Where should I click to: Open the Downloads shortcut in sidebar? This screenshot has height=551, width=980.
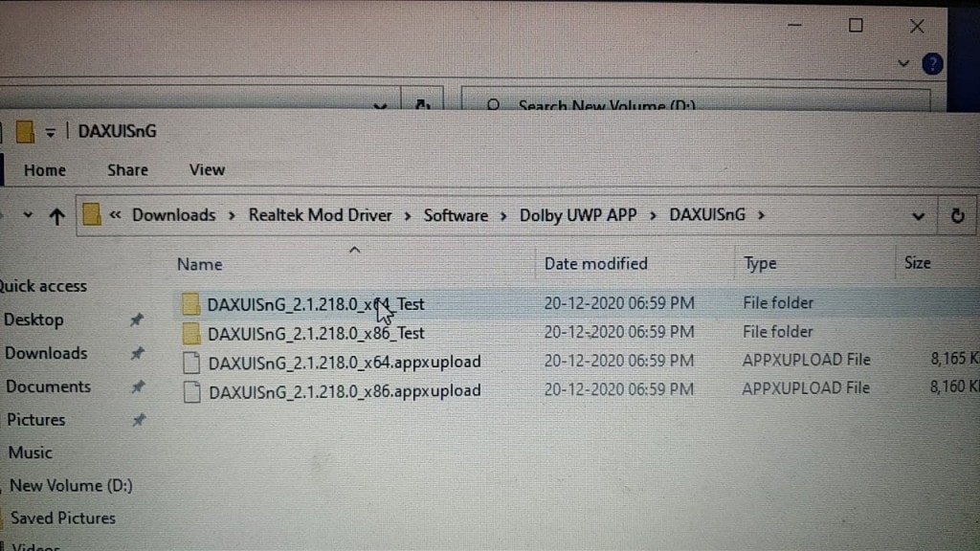(x=46, y=353)
